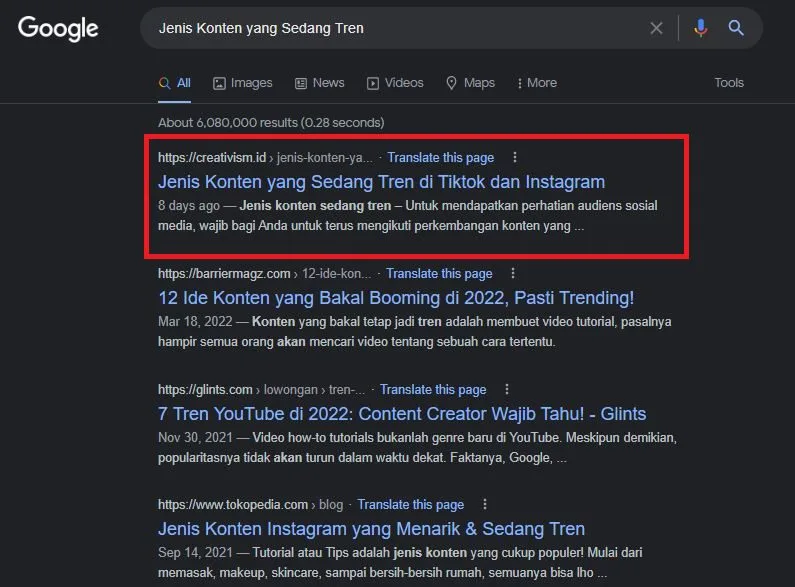Click the Google logo
The width and height of the screenshot is (795, 587).
[x=58, y=28]
